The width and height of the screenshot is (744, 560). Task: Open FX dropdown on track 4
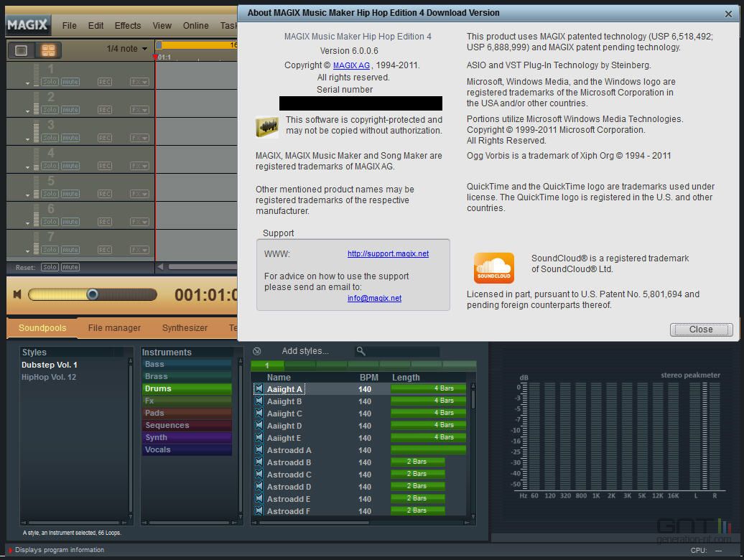pos(139,165)
